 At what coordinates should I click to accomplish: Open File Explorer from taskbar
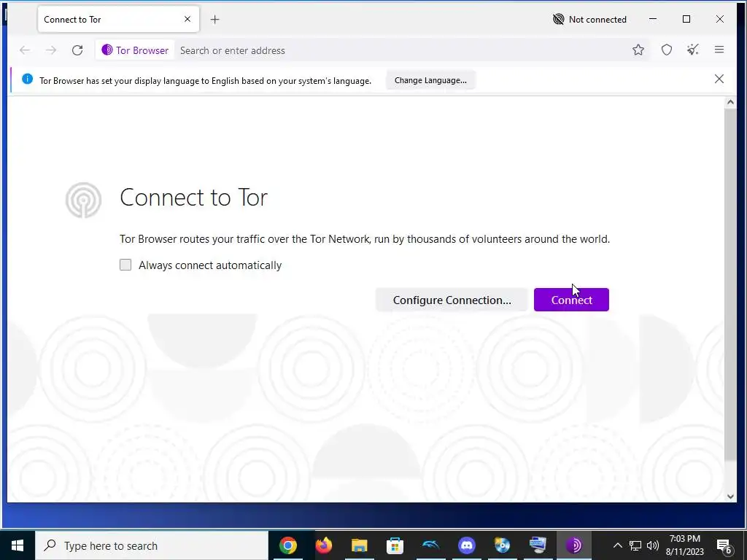tap(359, 545)
